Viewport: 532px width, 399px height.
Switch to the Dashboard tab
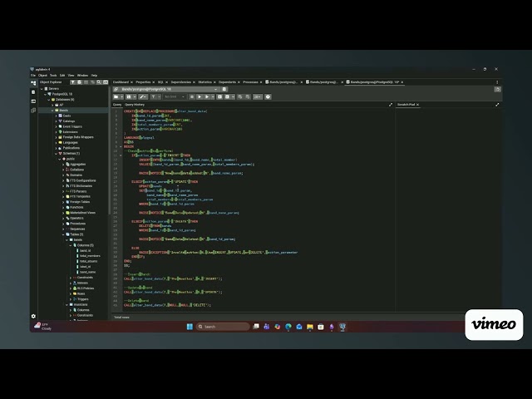click(x=121, y=82)
